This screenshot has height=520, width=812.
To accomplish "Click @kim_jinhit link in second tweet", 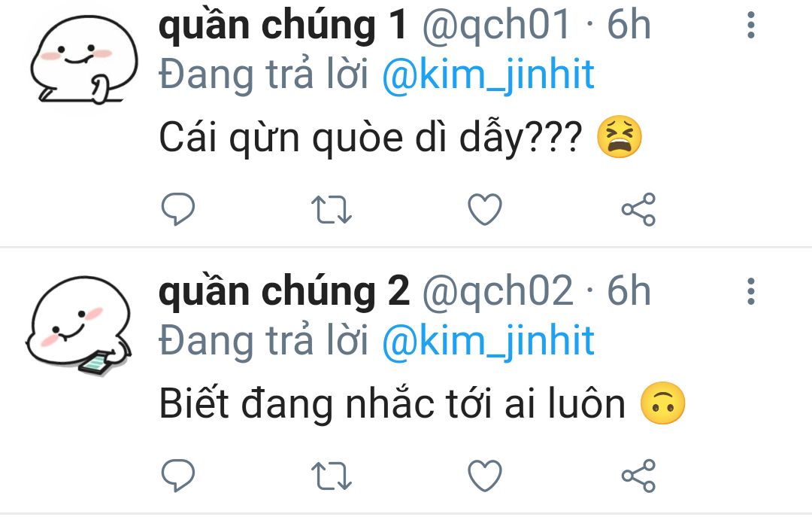I will click(x=488, y=340).
